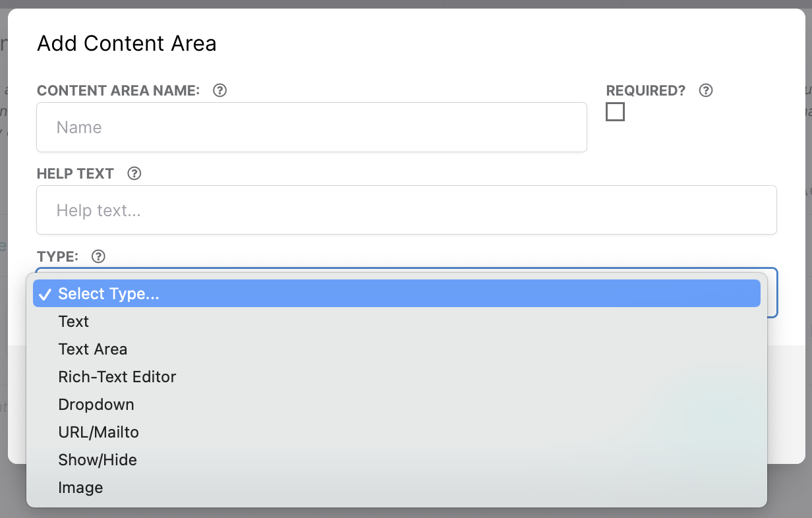Click help icon next to Required? label
The image size is (812, 518).
706,91
